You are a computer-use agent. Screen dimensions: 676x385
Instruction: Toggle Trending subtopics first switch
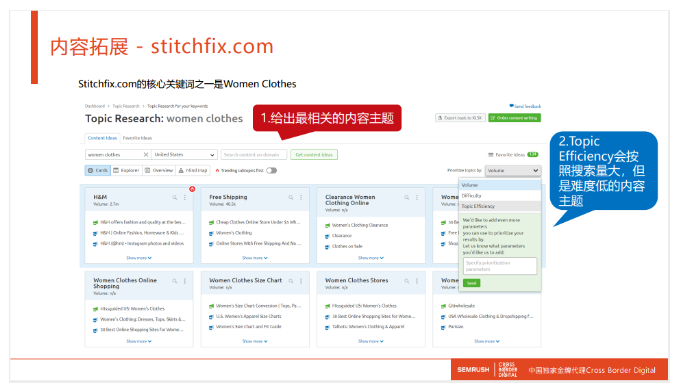pos(271,170)
